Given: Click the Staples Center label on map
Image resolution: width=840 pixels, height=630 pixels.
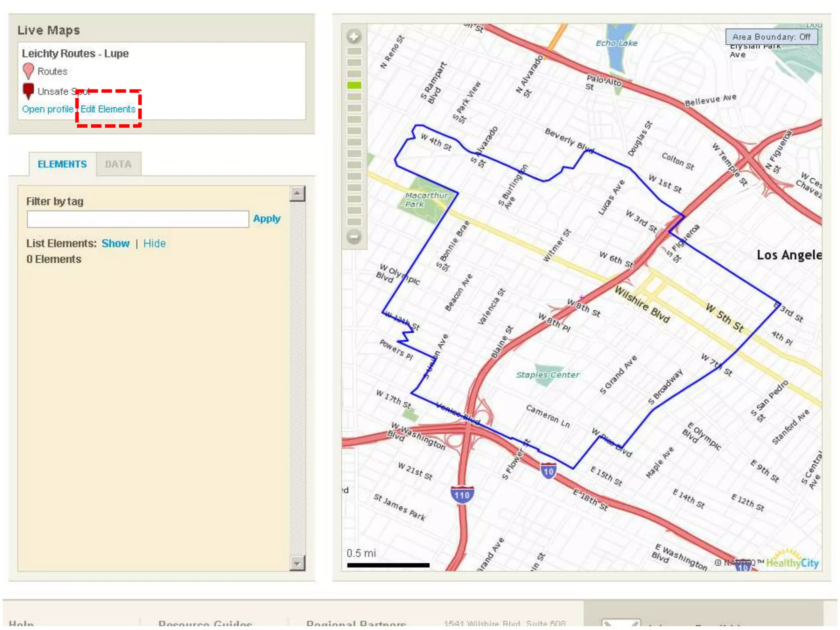Looking at the screenshot, I should [548, 375].
